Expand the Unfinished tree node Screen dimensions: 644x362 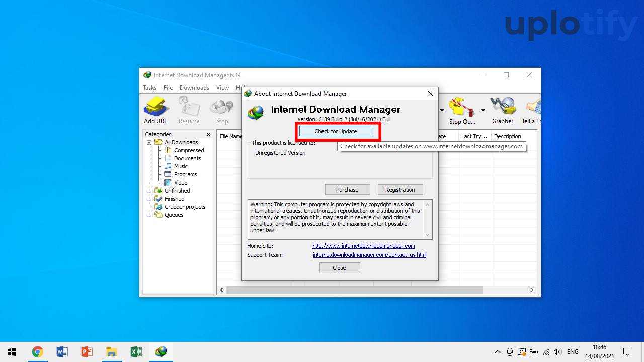149,191
